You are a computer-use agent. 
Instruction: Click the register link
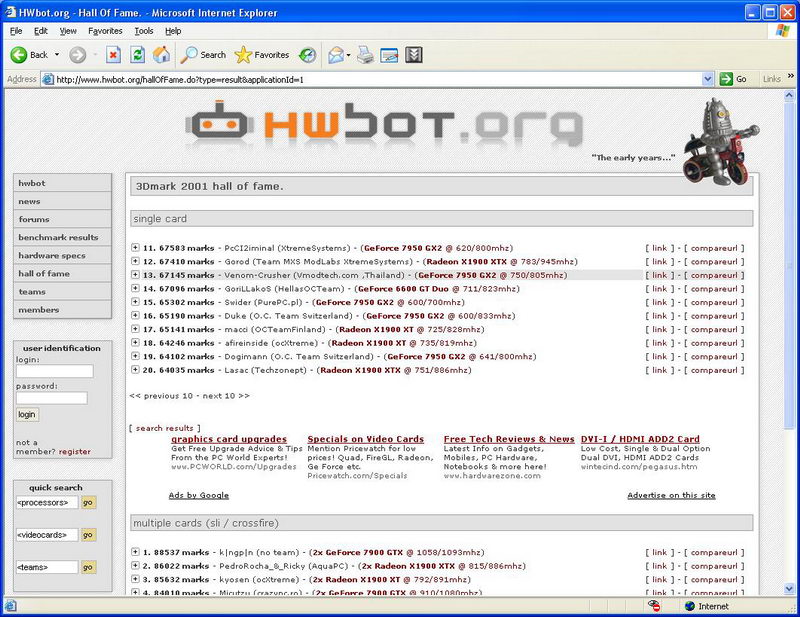click(x=74, y=452)
